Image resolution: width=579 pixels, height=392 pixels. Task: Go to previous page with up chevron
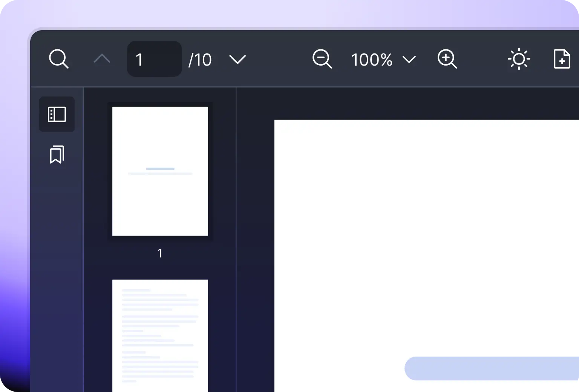click(102, 58)
